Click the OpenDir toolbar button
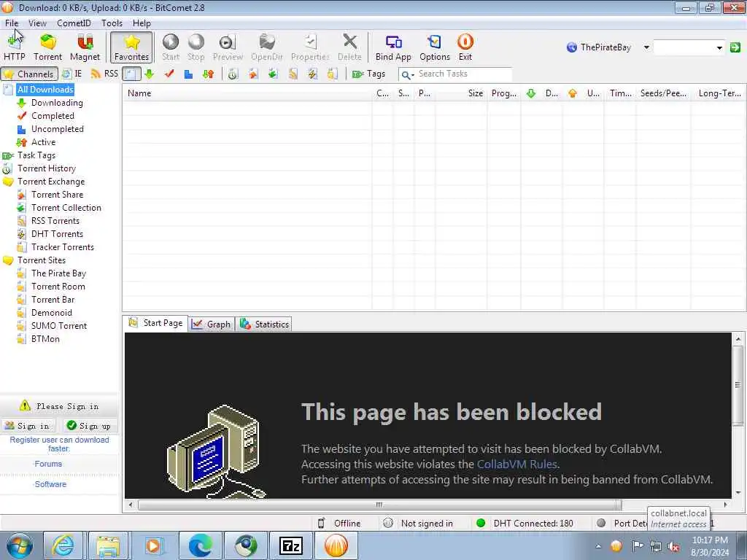This screenshot has width=747, height=560. click(267, 47)
